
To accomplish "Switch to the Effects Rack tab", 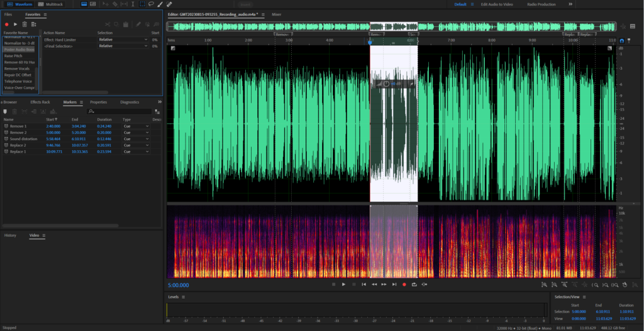I will pyautogui.click(x=40, y=102).
